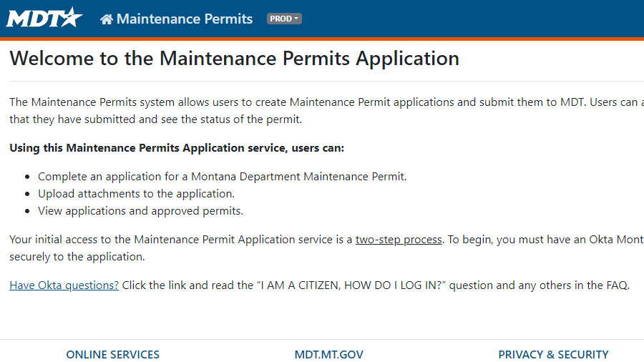Go to ONLINE SERVICES in the footer
The image size is (644, 362).
(113, 354)
